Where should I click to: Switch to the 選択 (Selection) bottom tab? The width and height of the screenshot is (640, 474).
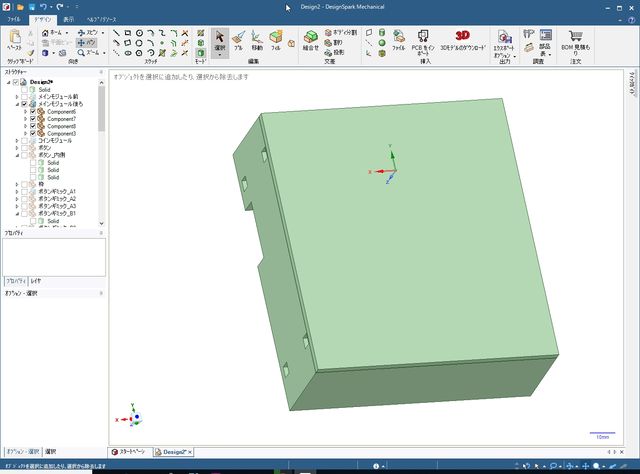click(x=51, y=452)
